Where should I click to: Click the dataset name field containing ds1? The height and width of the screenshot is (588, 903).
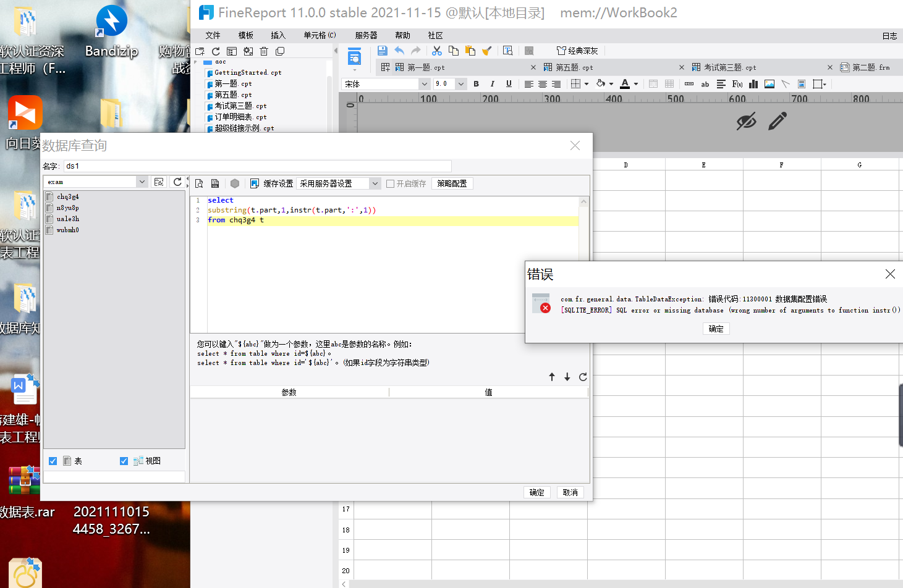tap(257, 166)
